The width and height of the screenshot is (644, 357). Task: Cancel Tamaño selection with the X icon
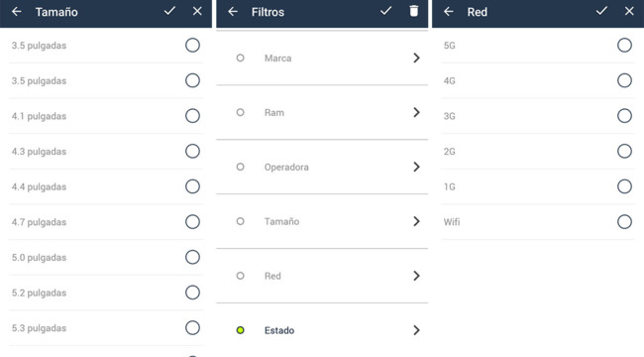(197, 11)
